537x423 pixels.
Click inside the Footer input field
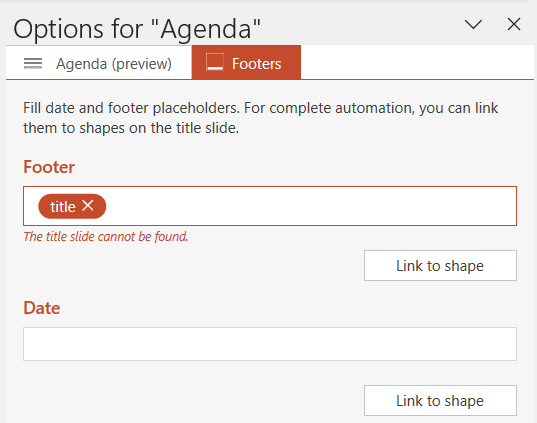point(270,206)
